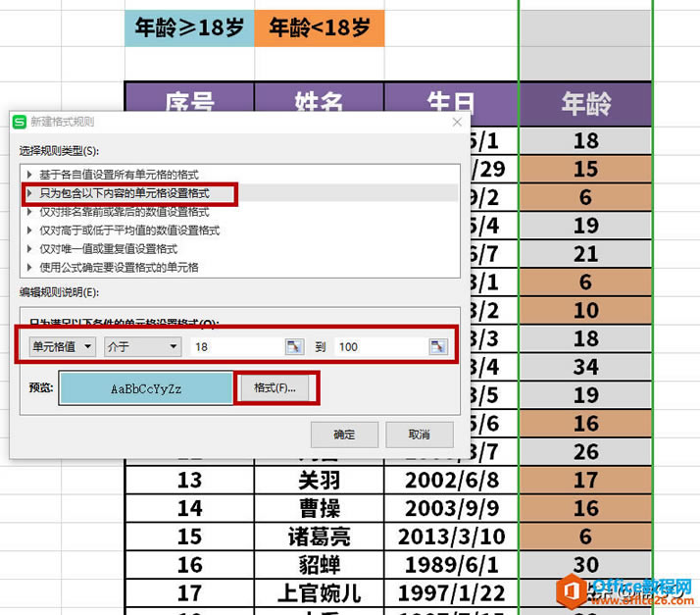Click the age cell showing 10

585,310
